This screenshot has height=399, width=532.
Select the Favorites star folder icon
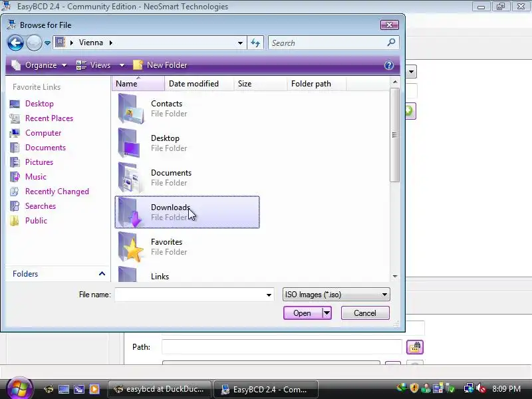[131, 247]
